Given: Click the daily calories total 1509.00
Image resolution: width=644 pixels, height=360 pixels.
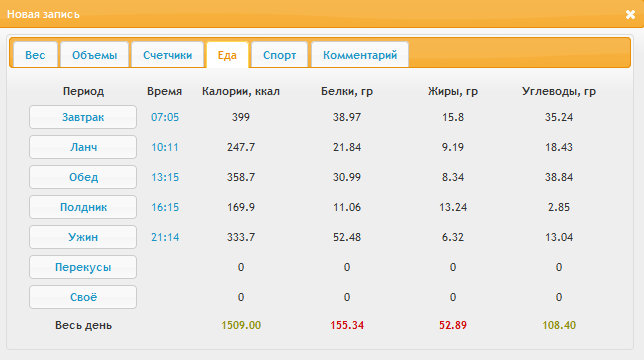Looking at the screenshot, I should click(241, 325).
